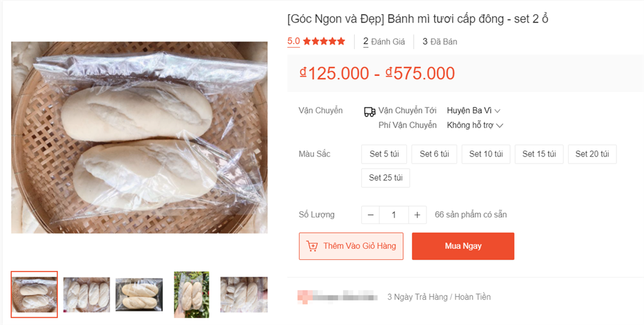Image resolution: width=644 pixels, height=325 pixels.
Task: Click the shopping cart icon
Action: point(312,246)
